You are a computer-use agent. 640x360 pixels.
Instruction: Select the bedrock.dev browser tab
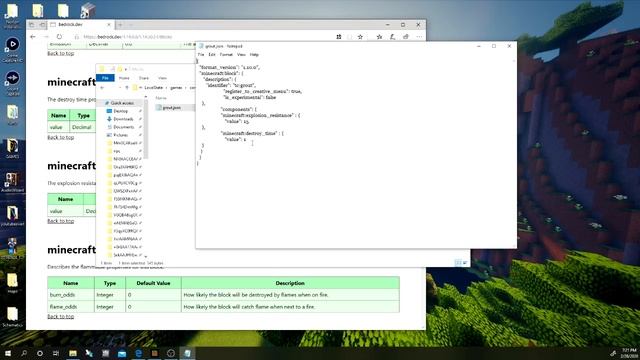(x=78, y=24)
